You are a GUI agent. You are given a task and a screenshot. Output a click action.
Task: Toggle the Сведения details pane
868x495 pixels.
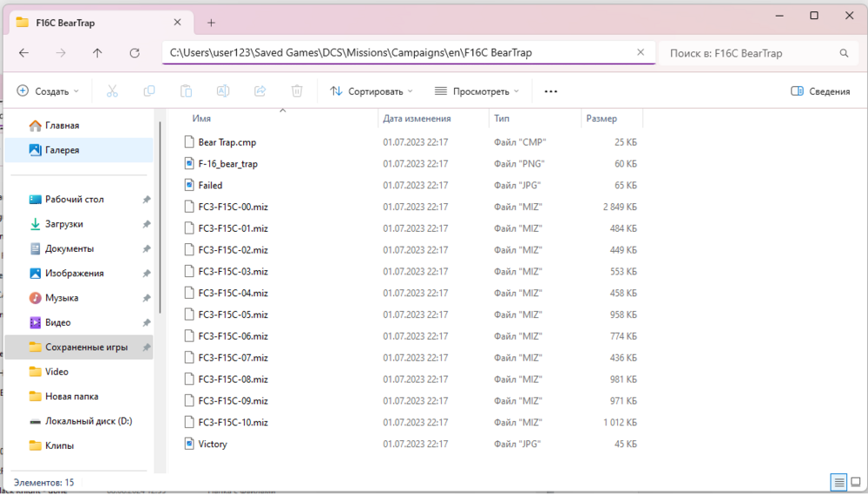click(x=820, y=91)
